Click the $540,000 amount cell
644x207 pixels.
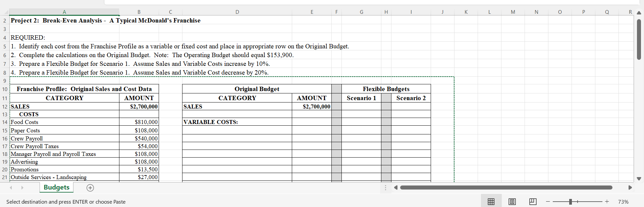[139, 138]
